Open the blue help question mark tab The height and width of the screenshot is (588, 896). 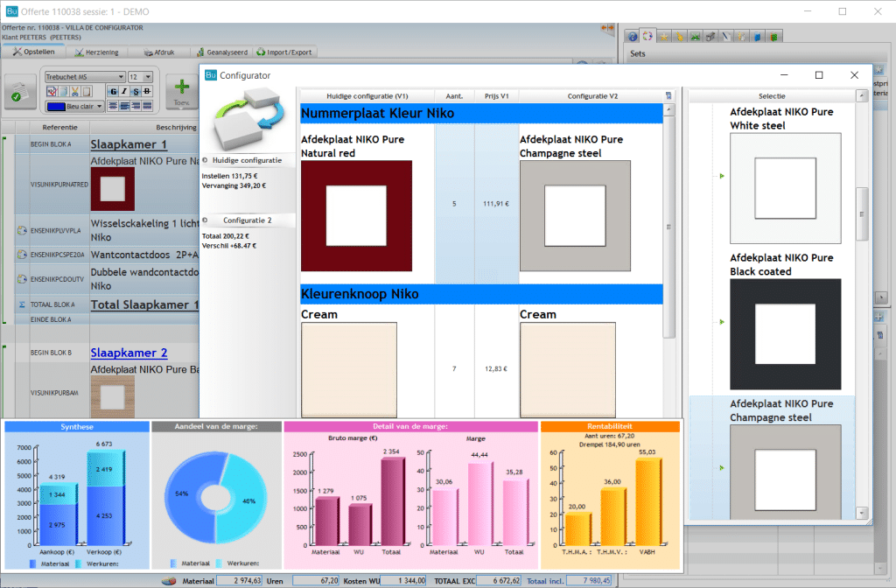tap(633, 37)
